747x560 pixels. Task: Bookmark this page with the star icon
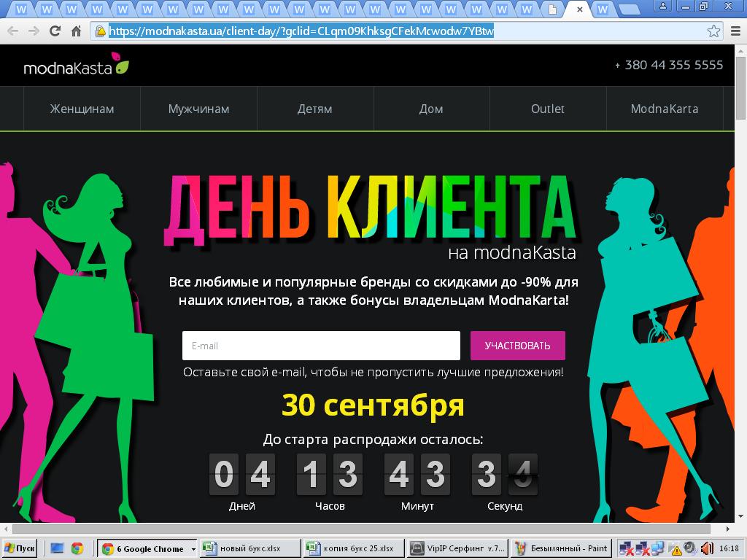pyautogui.click(x=713, y=31)
